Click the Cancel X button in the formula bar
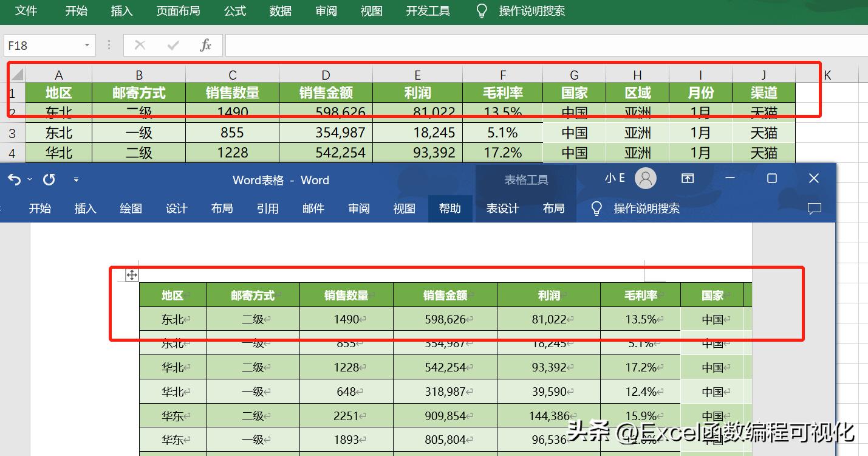The height and width of the screenshot is (456, 868). click(x=140, y=45)
